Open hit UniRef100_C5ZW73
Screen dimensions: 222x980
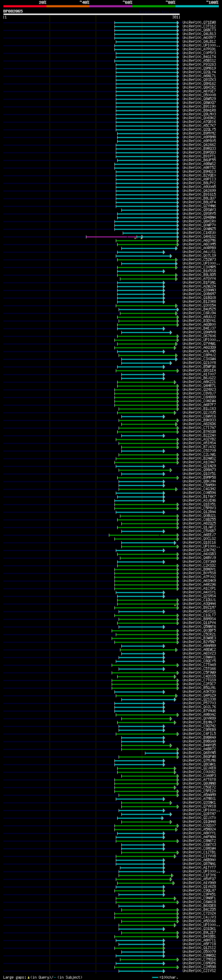pos(199,259)
